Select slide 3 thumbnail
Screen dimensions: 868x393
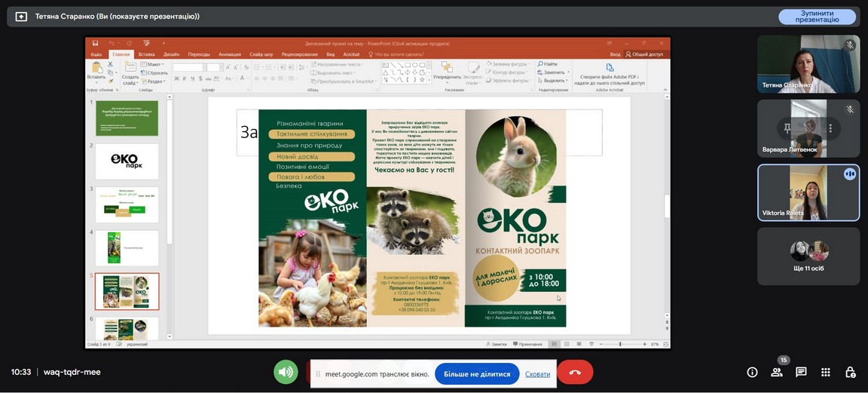(x=127, y=204)
